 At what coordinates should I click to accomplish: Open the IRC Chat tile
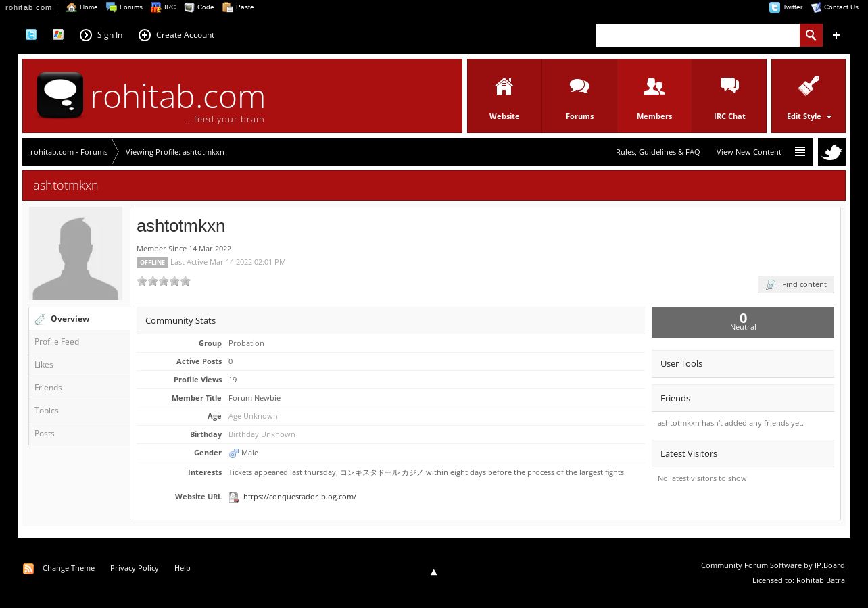729,96
